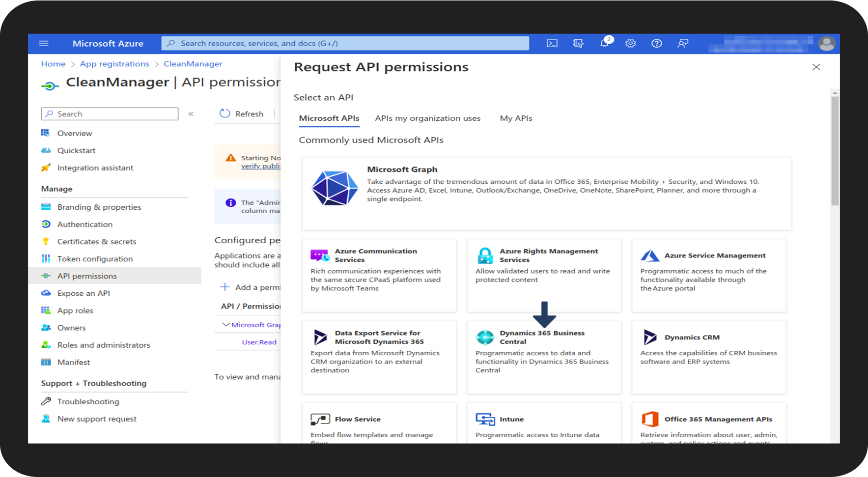Switch to My APIs tab
Image resolution: width=868 pixels, height=477 pixels.
click(x=516, y=118)
